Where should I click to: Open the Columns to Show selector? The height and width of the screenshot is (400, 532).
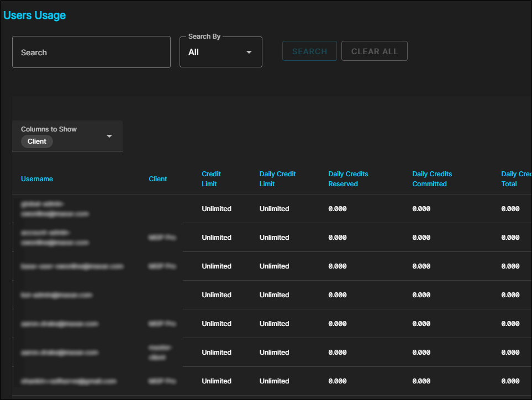(x=67, y=136)
